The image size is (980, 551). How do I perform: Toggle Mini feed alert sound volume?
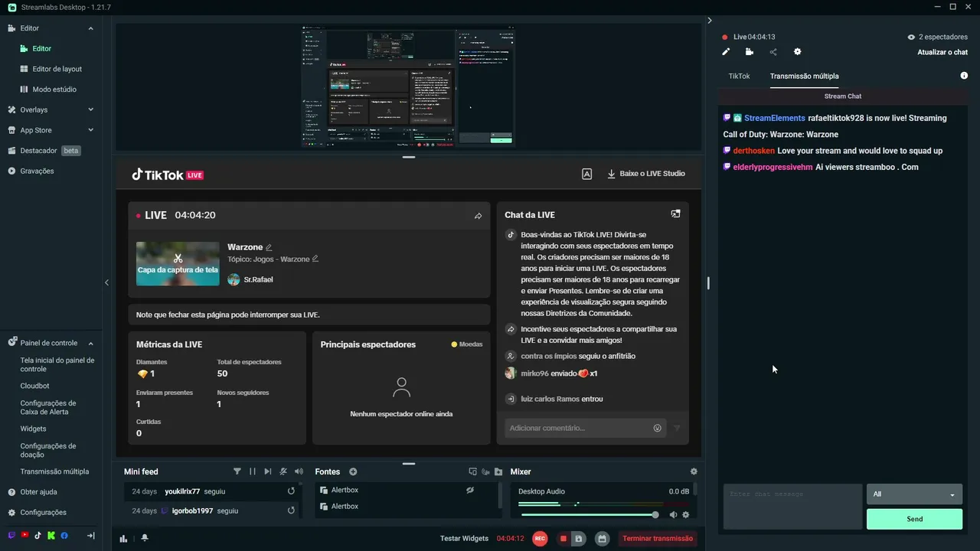[x=299, y=471]
